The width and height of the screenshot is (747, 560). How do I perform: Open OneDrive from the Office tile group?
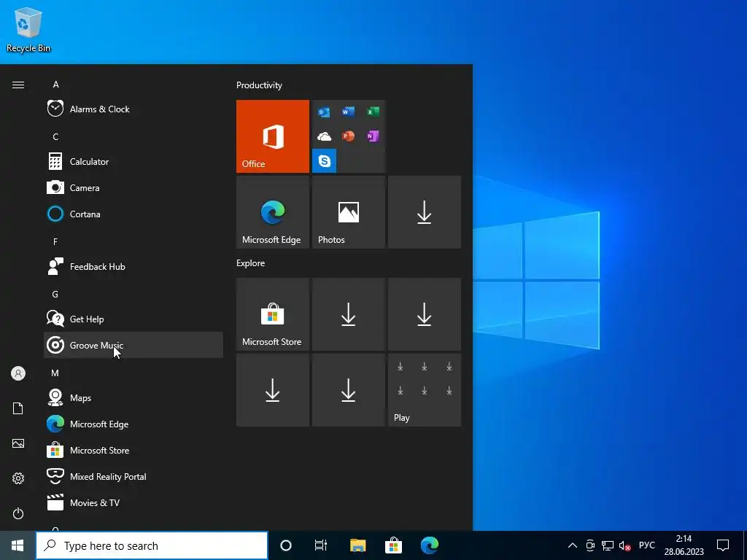[324, 136]
